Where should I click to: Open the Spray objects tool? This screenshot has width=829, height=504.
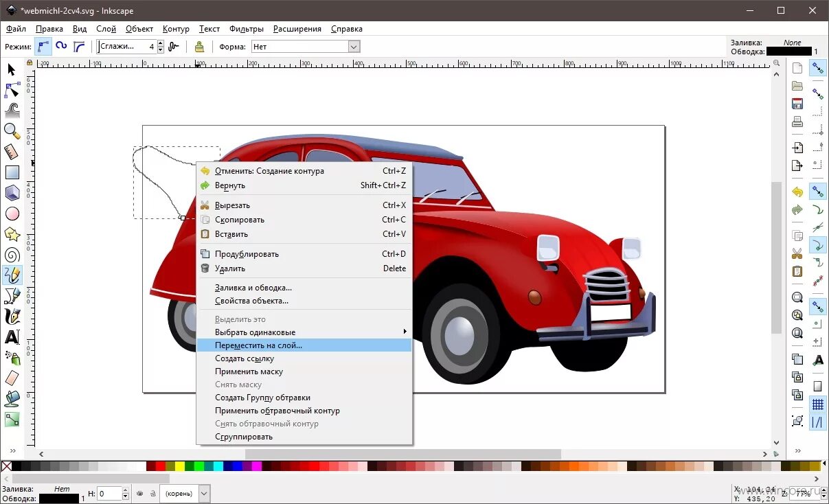tap(12, 358)
